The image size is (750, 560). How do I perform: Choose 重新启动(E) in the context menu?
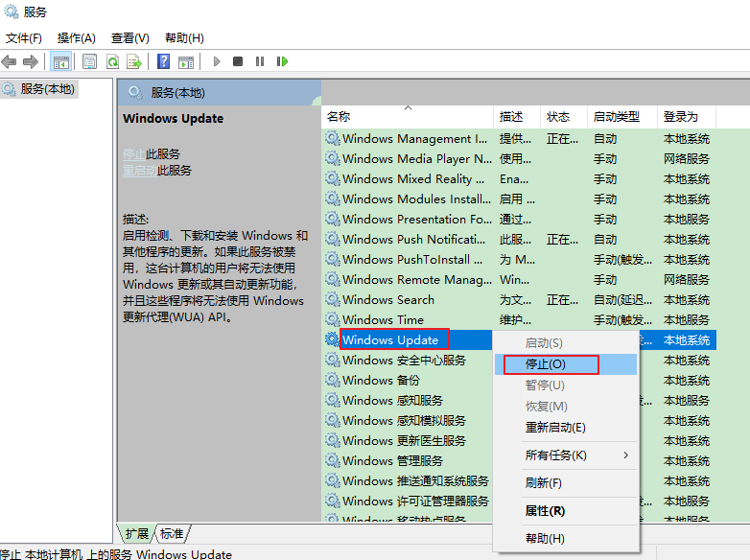point(565,428)
